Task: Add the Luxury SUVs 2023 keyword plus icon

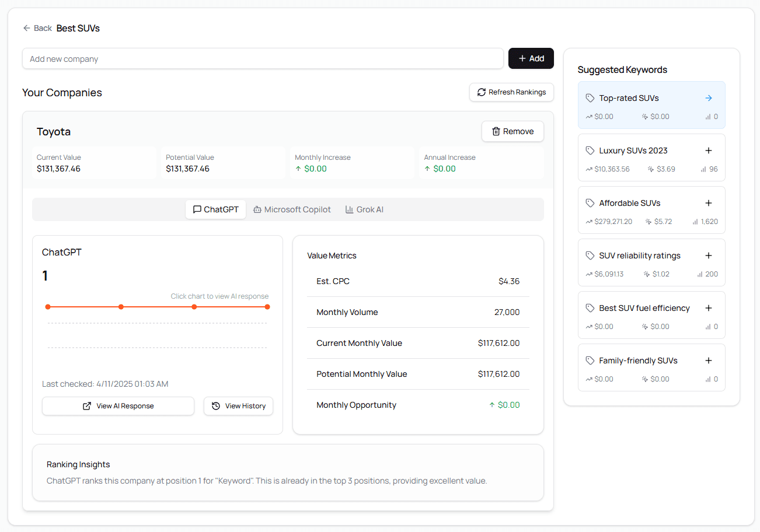Action: (x=709, y=150)
